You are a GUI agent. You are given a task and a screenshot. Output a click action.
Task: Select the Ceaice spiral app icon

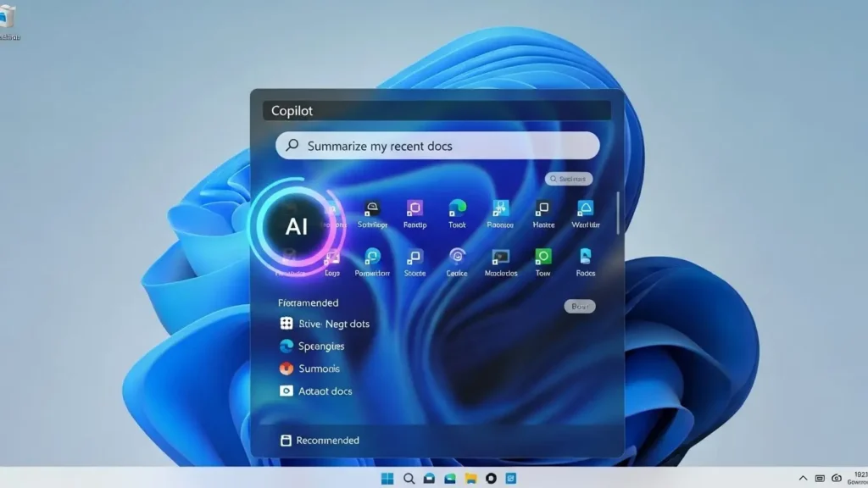[458, 261]
